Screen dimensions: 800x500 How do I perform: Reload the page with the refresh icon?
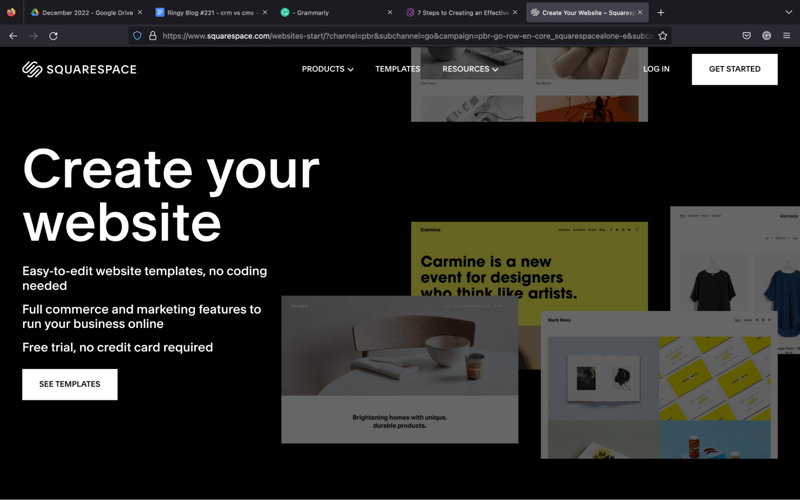point(53,36)
